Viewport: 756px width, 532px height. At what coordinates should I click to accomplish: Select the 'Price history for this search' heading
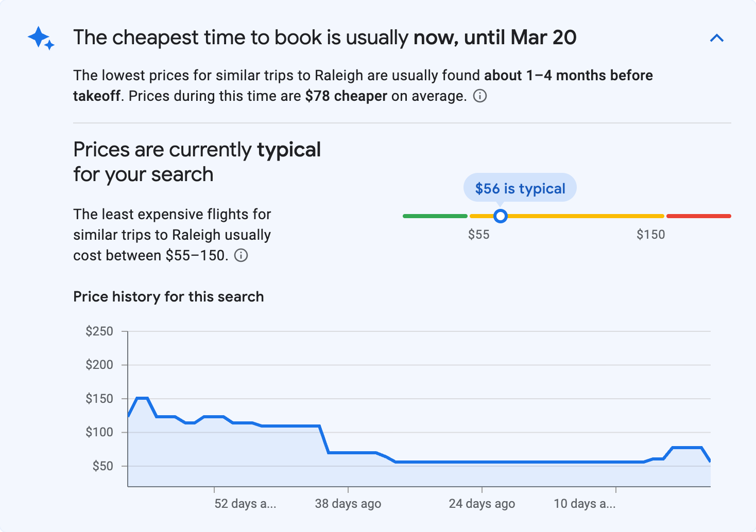[x=168, y=296]
